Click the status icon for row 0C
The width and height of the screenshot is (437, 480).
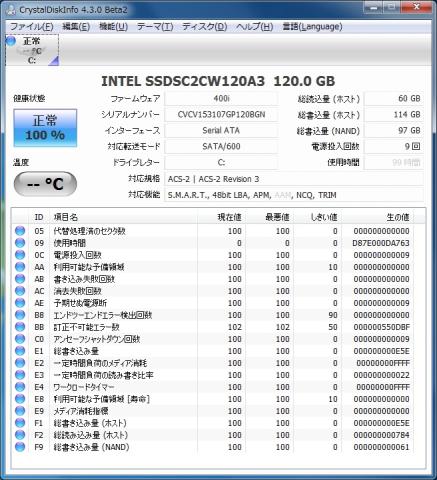click(x=20, y=255)
